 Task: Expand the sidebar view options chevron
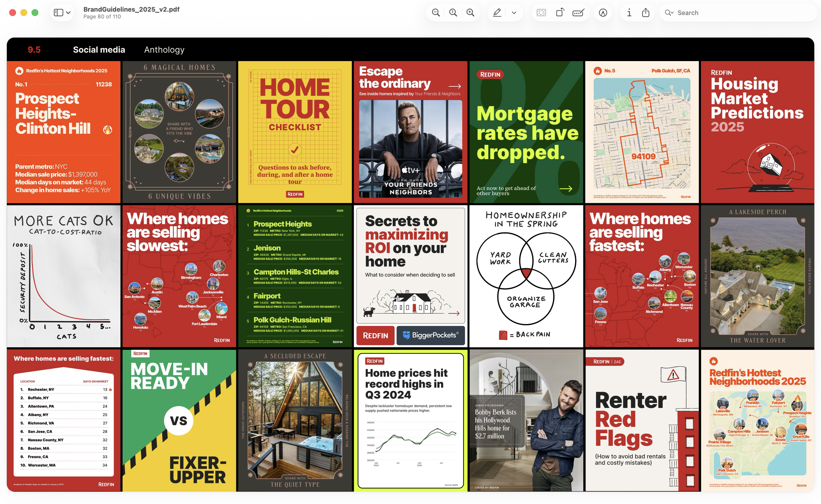coord(68,13)
